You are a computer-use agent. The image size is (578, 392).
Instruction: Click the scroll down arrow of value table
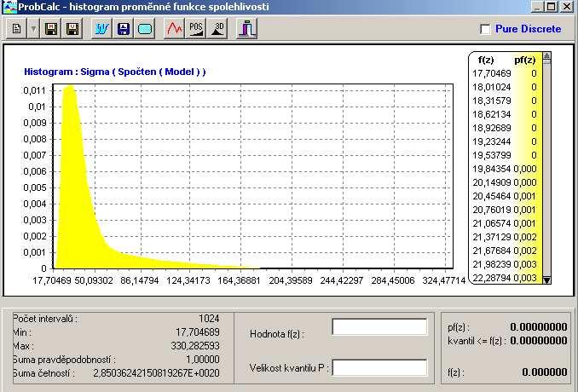click(546, 280)
